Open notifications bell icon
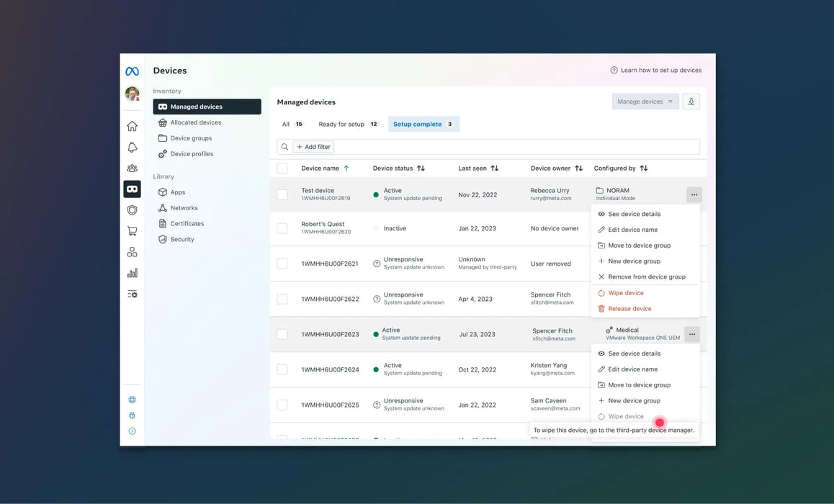The image size is (834, 504). [x=132, y=148]
